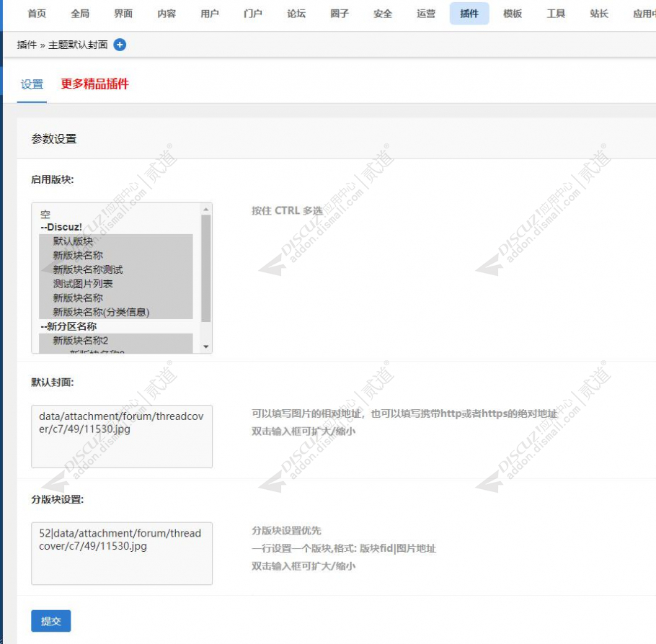Select 新版块名称2 under 新分区名称

point(80,340)
